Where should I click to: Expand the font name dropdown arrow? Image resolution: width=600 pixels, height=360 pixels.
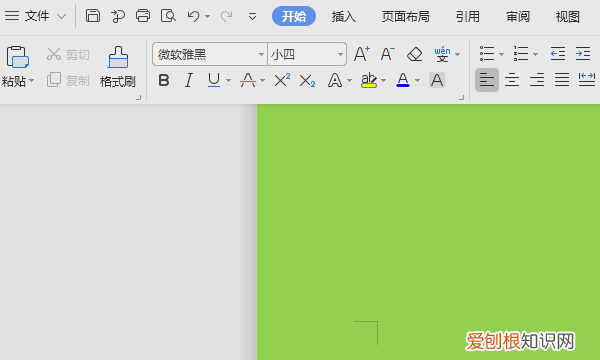pos(261,54)
